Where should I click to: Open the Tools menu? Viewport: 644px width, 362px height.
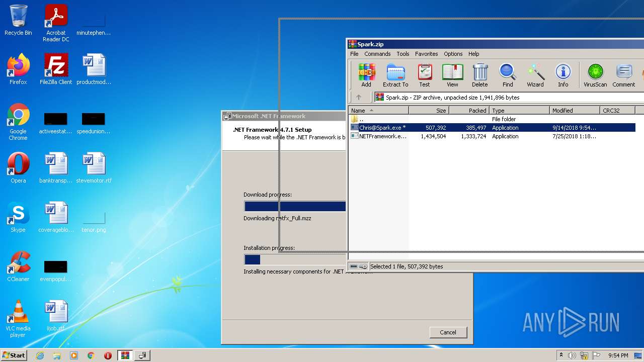tap(403, 54)
